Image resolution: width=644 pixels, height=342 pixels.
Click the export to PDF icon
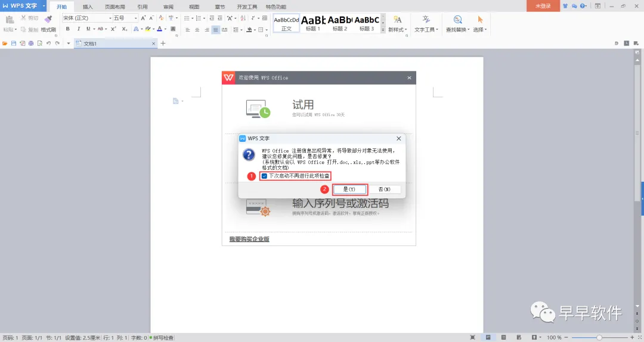click(22, 43)
